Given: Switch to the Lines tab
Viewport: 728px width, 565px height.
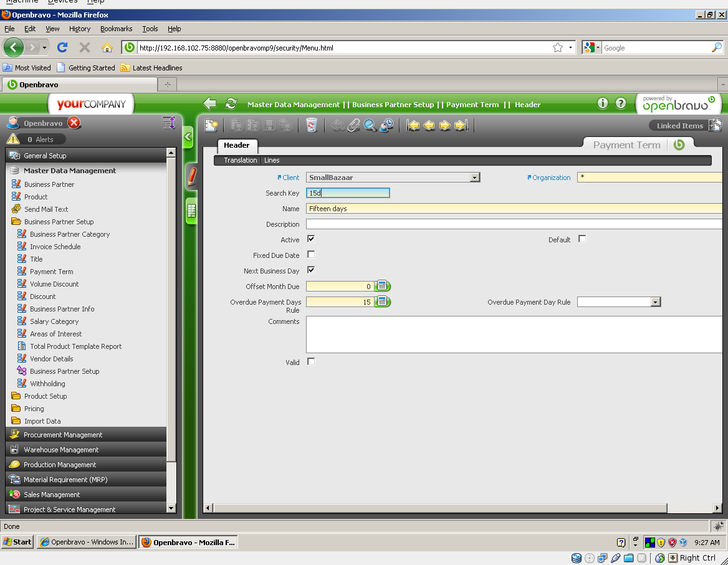Looking at the screenshot, I should pos(272,161).
